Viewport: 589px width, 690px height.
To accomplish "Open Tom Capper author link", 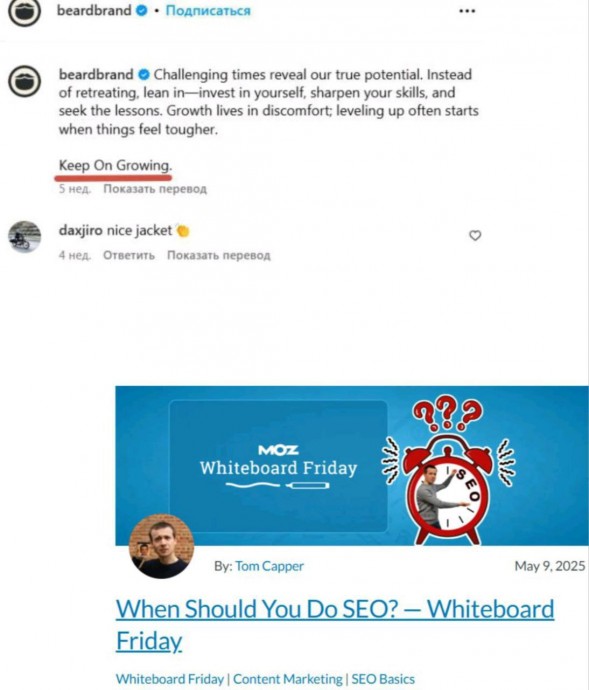I will [269, 566].
